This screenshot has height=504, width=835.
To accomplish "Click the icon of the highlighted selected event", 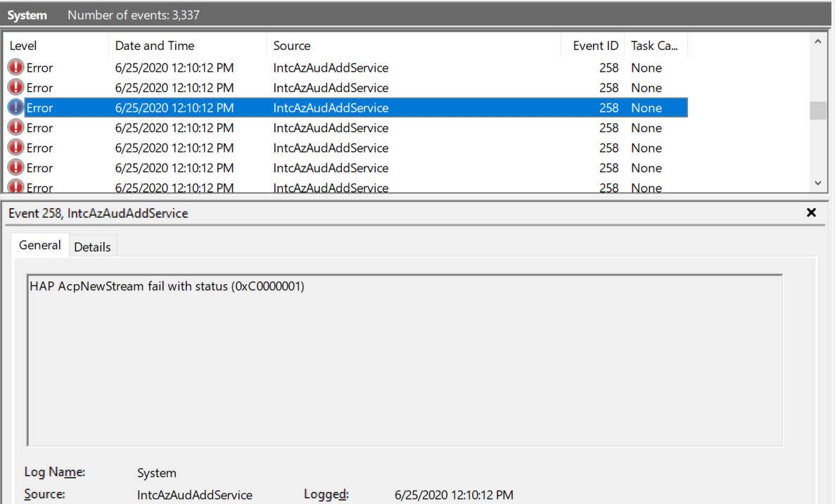I will [15, 108].
